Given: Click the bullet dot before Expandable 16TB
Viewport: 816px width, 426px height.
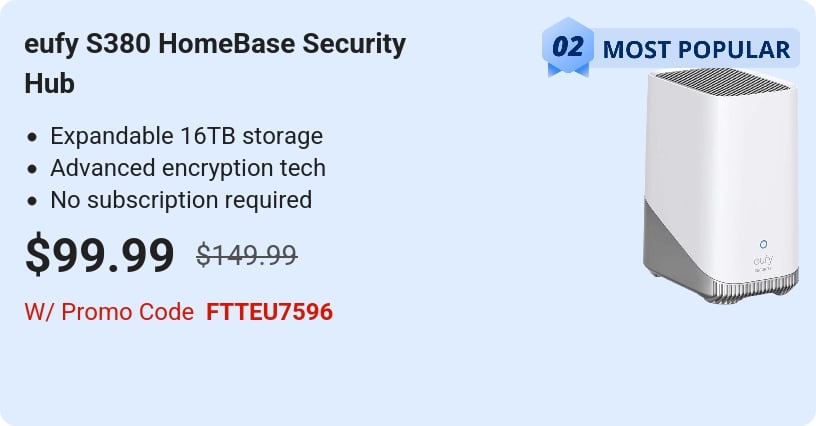Looking at the screenshot, I should tap(32, 137).
